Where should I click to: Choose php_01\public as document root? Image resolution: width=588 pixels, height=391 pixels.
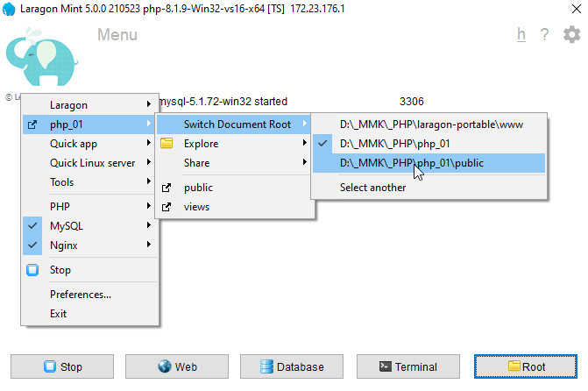411,163
